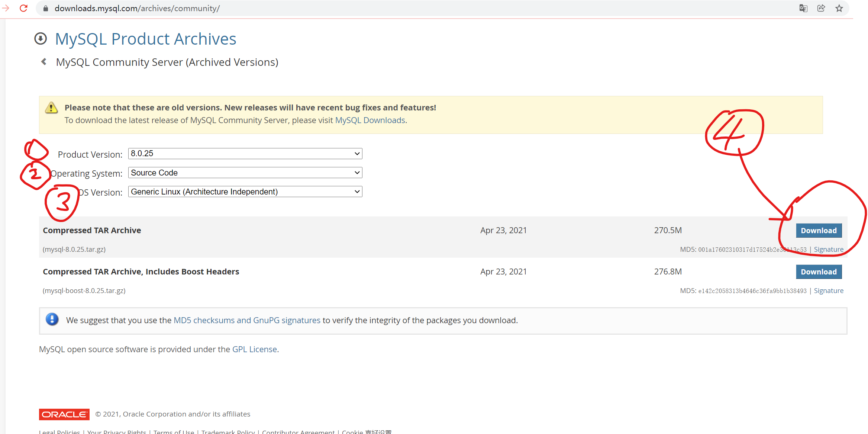The width and height of the screenshot is (868, 434).
Task: Open the Operating System dropdown
Action: [245, 173]
